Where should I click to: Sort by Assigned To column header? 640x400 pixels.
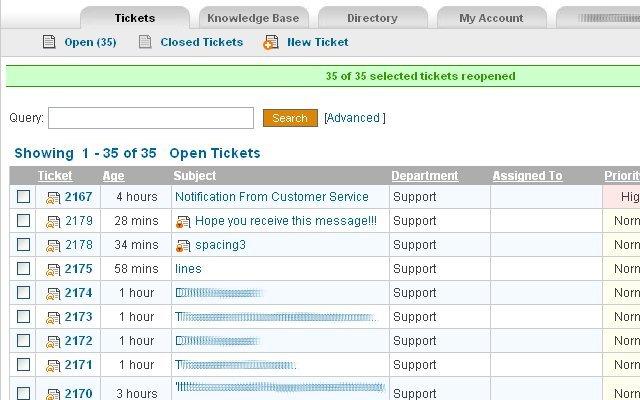[x=527, y=176]
